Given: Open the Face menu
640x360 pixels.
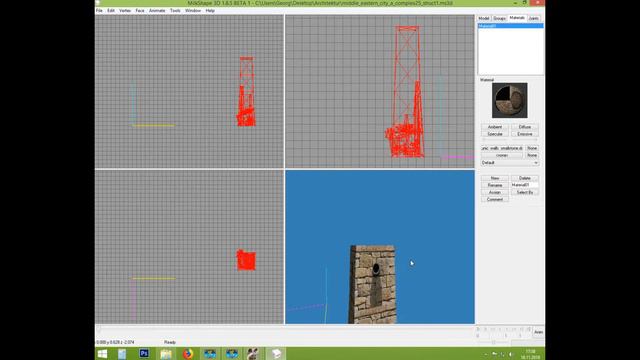Looking at the screenshot, I should click(x=140, y=11).
